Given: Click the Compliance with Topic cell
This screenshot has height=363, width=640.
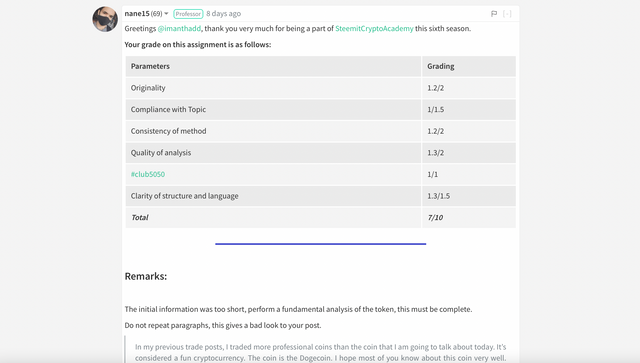Looking at the screenshot, I should [273, 109].
